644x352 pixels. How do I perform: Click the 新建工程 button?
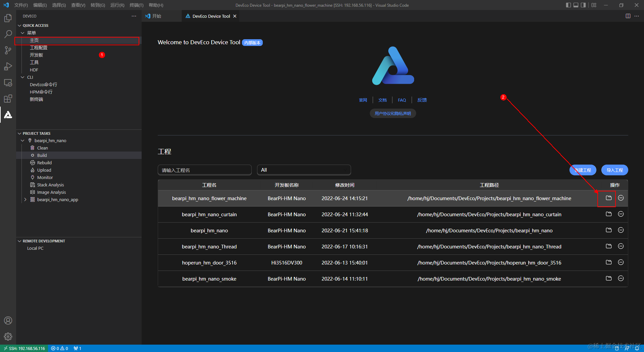583,170
